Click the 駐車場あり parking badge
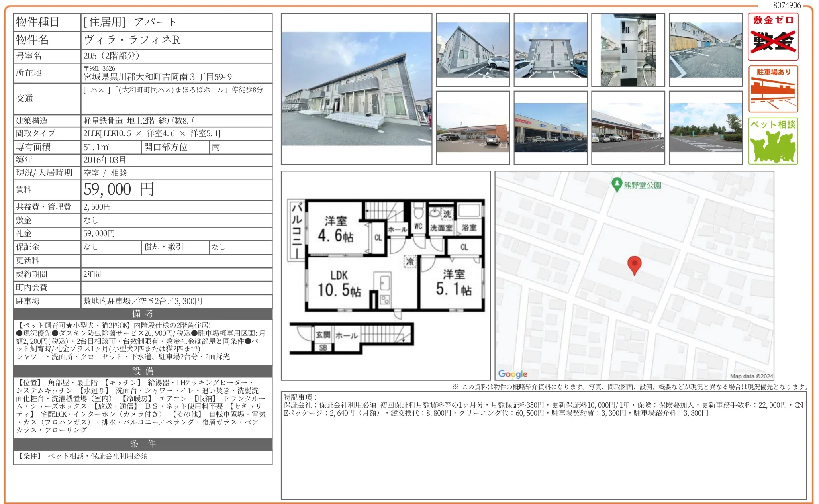Viewport: 819px width, 504px height. pyautogui.click(x=773, y=89)
